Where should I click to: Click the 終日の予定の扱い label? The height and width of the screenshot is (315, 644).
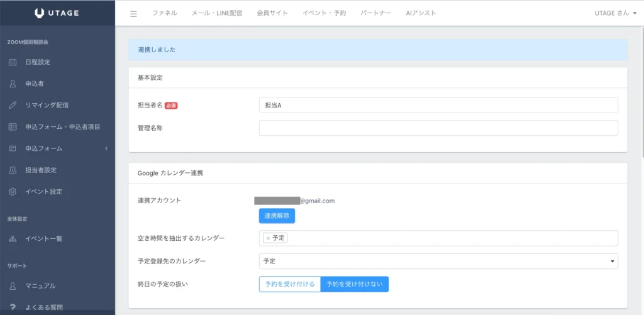click(x=163, y=284)
